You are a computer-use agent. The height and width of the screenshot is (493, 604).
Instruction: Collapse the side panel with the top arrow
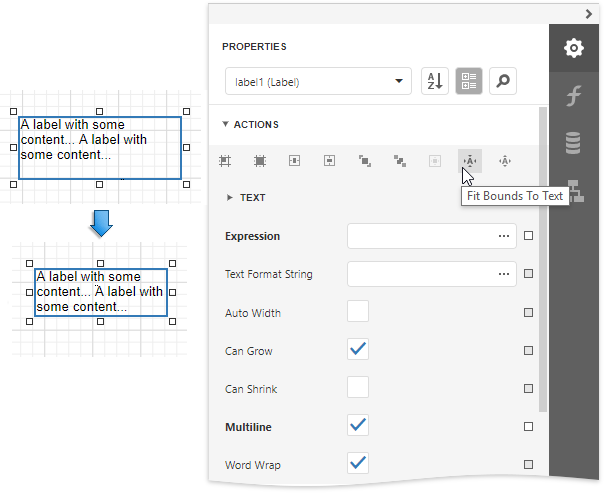click(589, 13)
